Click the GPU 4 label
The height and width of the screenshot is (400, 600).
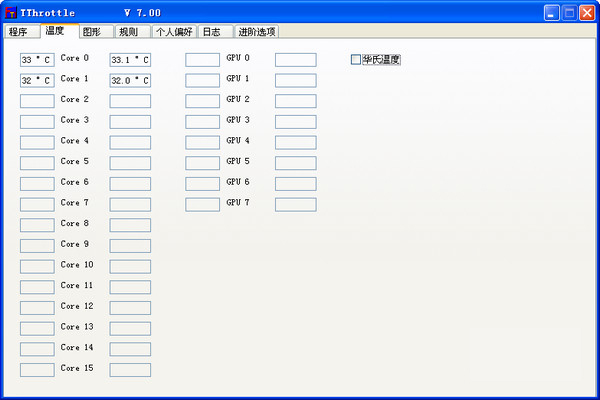(238, 140)
